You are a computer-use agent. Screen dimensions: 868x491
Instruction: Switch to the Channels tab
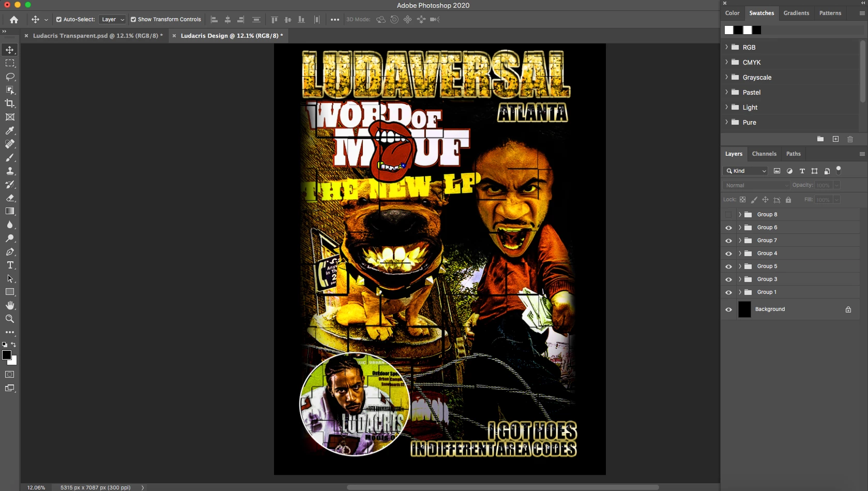[764, 154]
